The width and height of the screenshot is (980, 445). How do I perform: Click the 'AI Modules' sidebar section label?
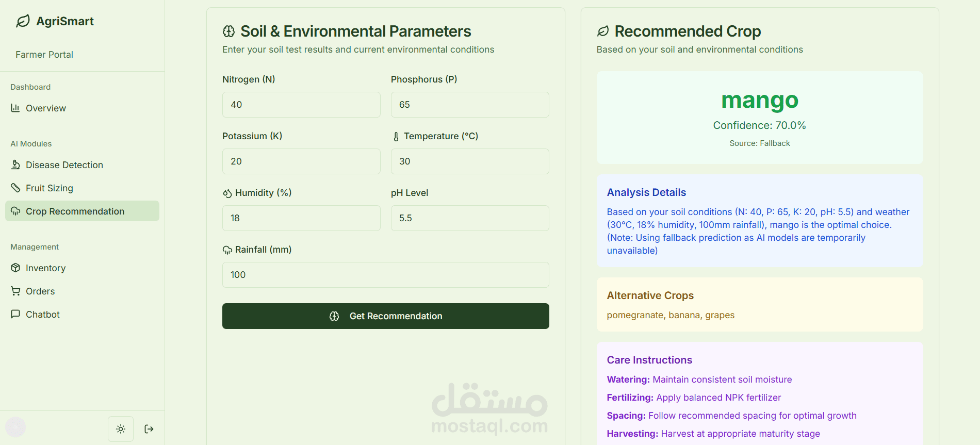point(31,144)
